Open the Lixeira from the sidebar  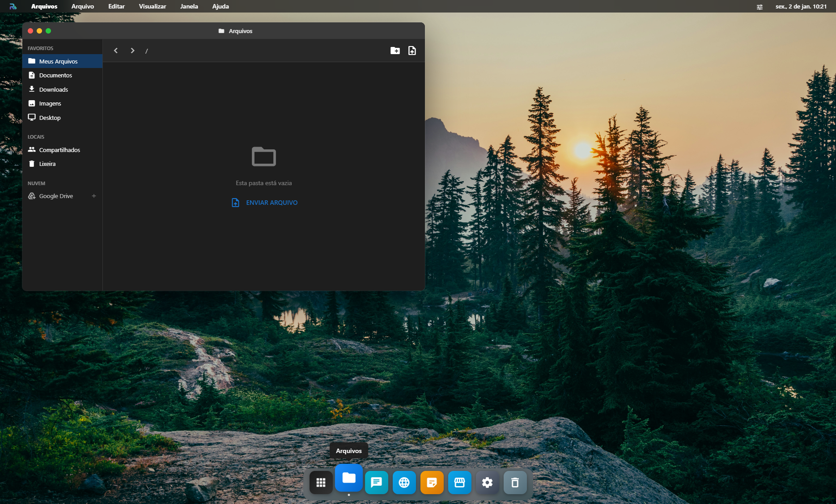[x=47, y=164]
